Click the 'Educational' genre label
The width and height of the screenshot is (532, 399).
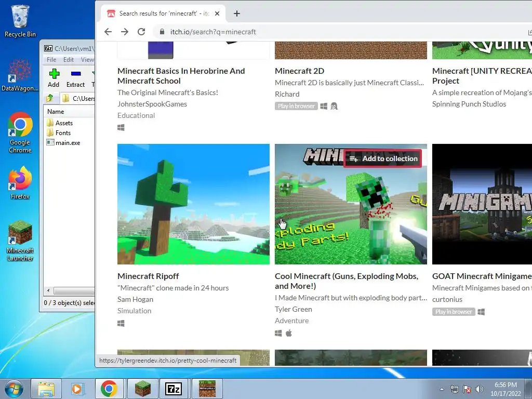[x=136, y=115]
